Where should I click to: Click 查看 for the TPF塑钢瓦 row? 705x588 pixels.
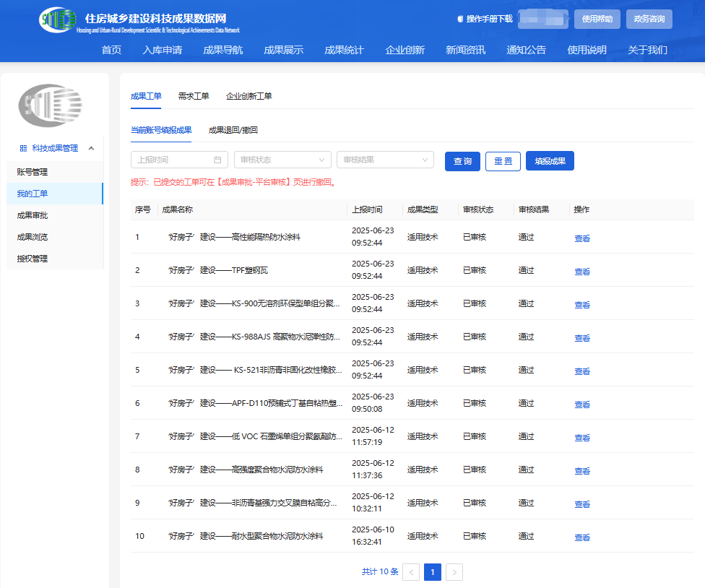point(581,272)
